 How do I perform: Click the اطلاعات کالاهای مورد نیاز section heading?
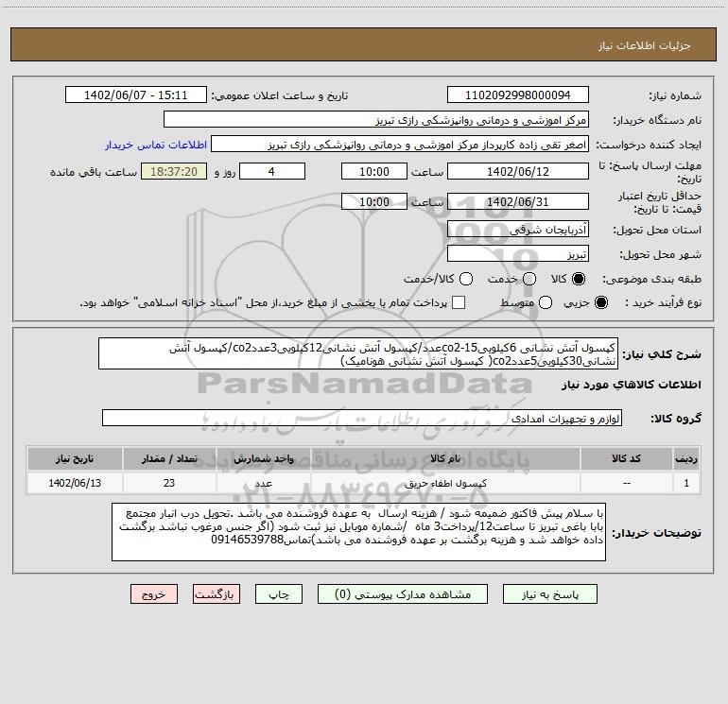click(x=632, y=385)
